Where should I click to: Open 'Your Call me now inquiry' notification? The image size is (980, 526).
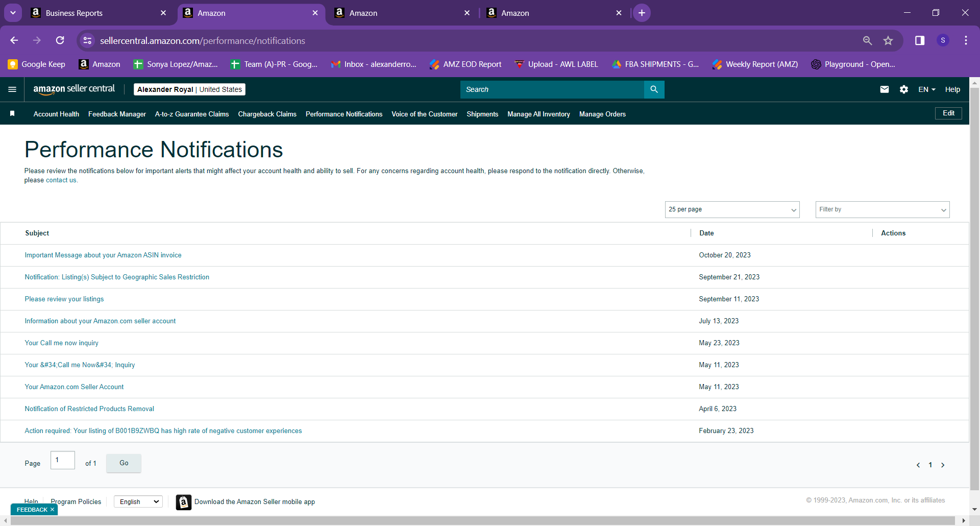click(62, 343)
